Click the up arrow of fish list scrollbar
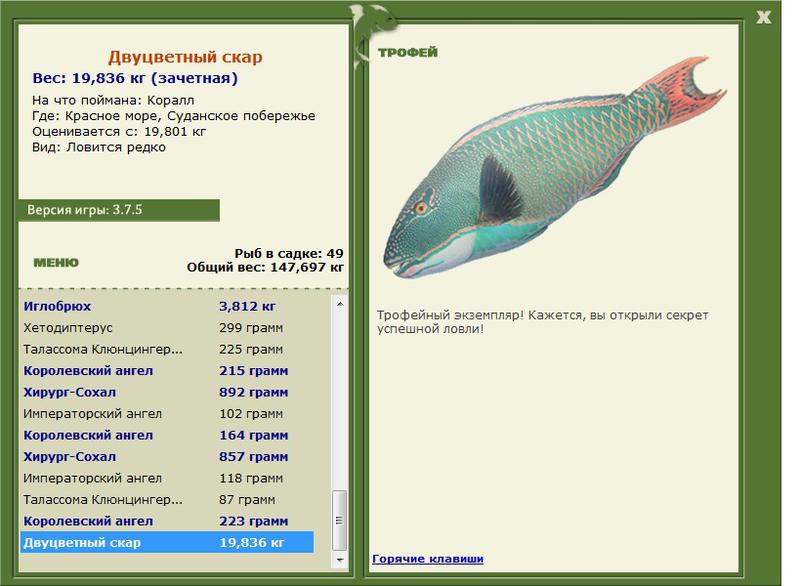 (340, 304)
